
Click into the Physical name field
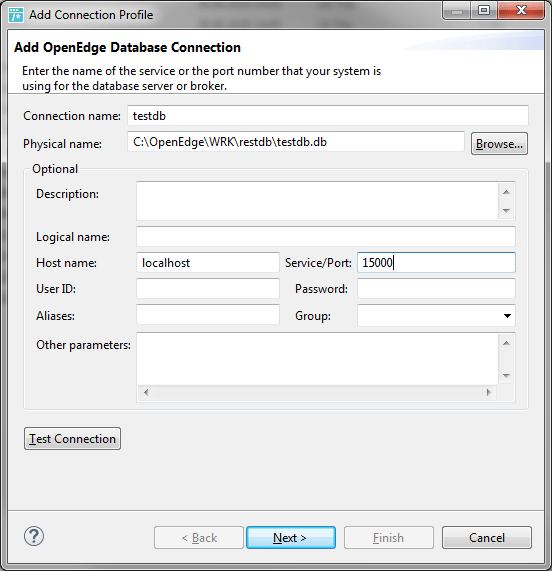[296, 142]
